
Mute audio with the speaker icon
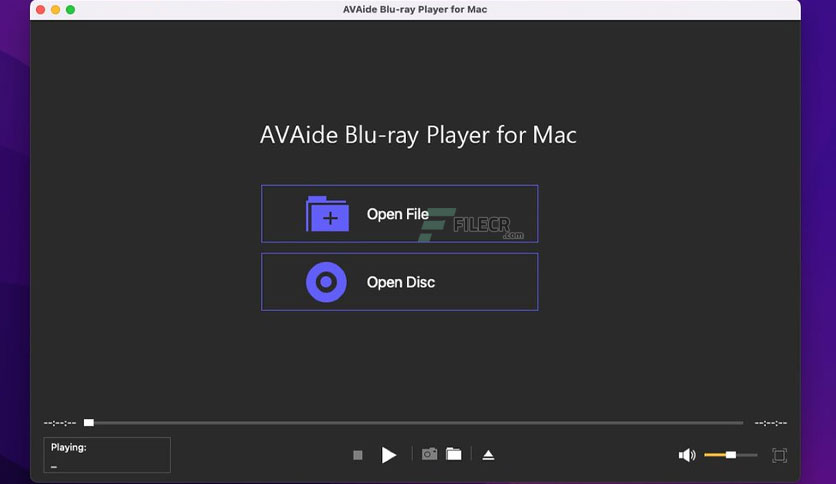click(x=687, y=455)
